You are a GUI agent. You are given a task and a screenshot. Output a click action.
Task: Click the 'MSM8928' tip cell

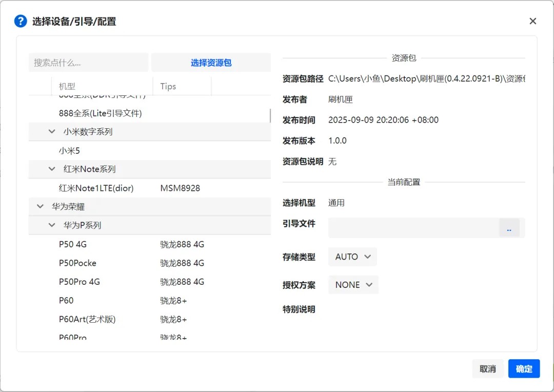tap(180, 188)
